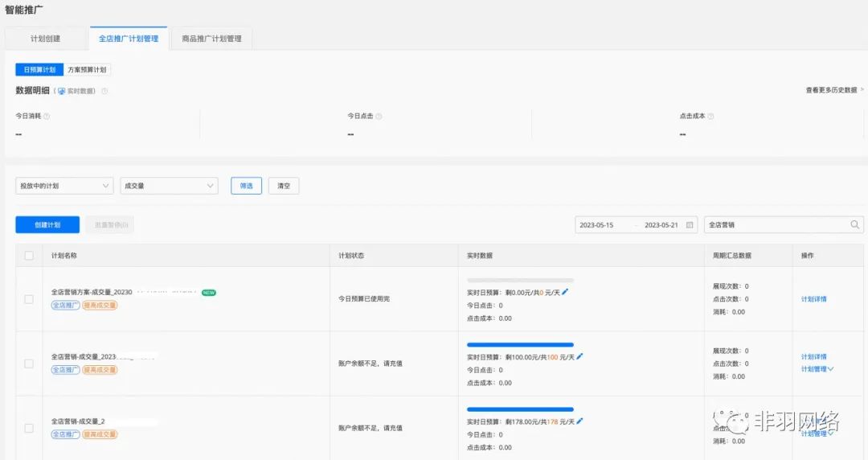Click help icon next to 今日点击

pos(379,116)
